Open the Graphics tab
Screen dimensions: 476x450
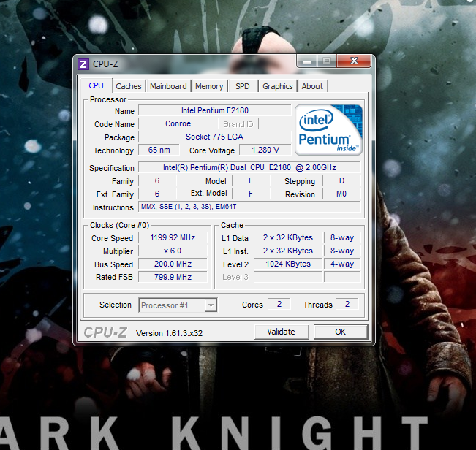(x=277, y=86)
